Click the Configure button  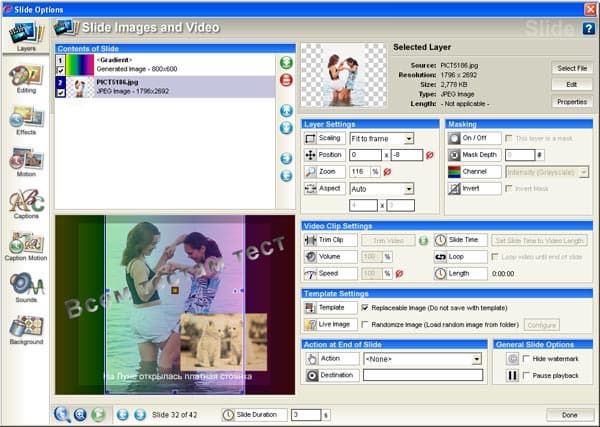pyautogui.click(x=541, y=325)
